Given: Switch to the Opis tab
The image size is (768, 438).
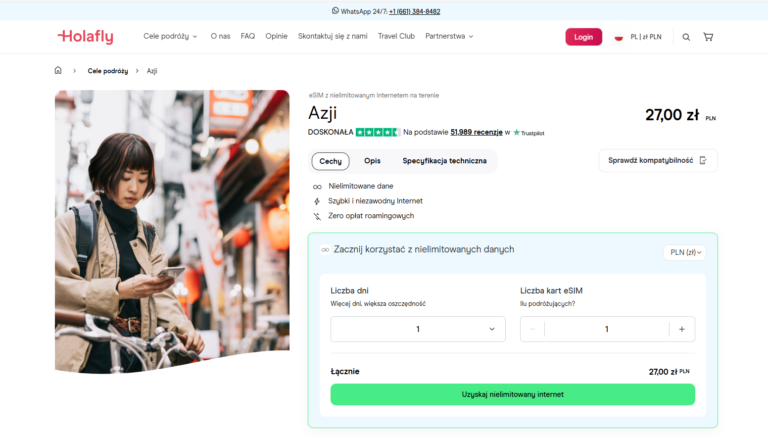Looking at the screenshot, I should (x=372, y=161).
